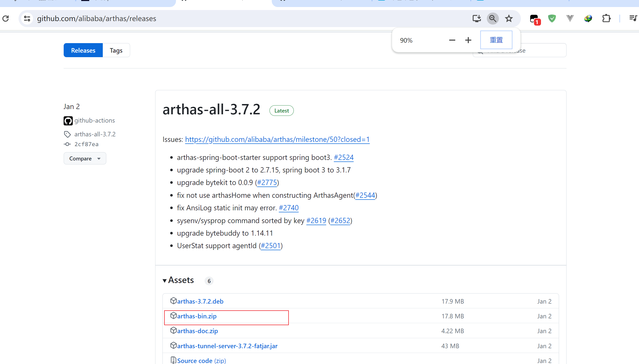
Task: Download the arthas-bin.zip asset
Action: point(197,316)
